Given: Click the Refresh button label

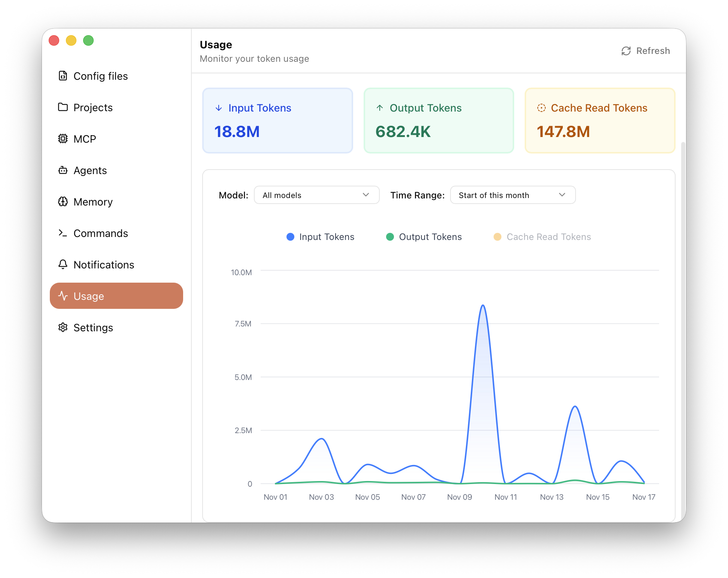Looking at the screenshot, I should coord(653,51).
